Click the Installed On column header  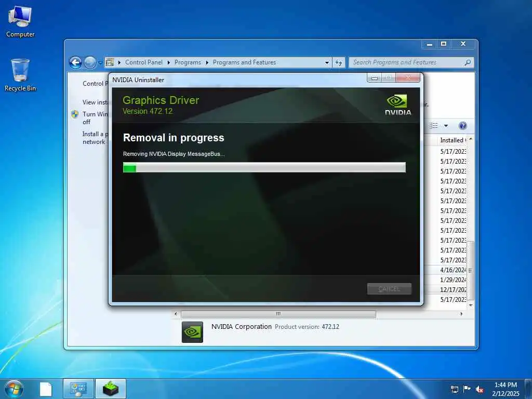453,140
